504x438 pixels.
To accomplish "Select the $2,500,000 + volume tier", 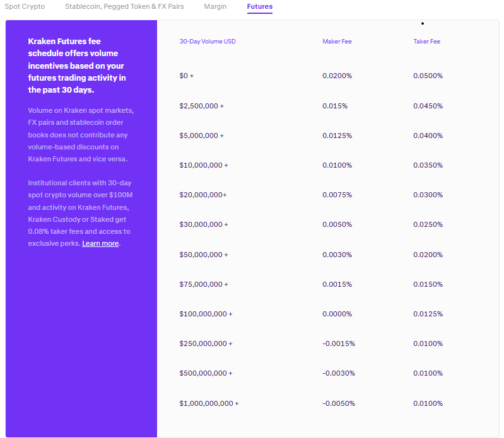I will (201, 106).
